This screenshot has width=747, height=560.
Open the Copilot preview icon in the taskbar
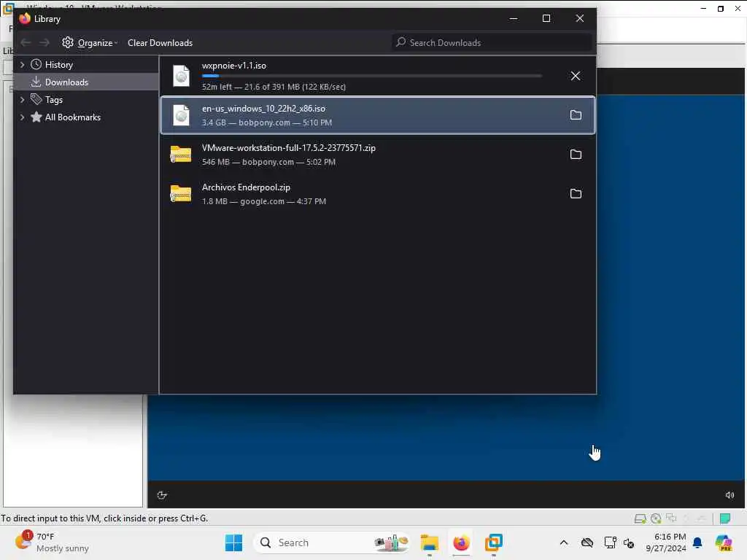tap(724, 542)
